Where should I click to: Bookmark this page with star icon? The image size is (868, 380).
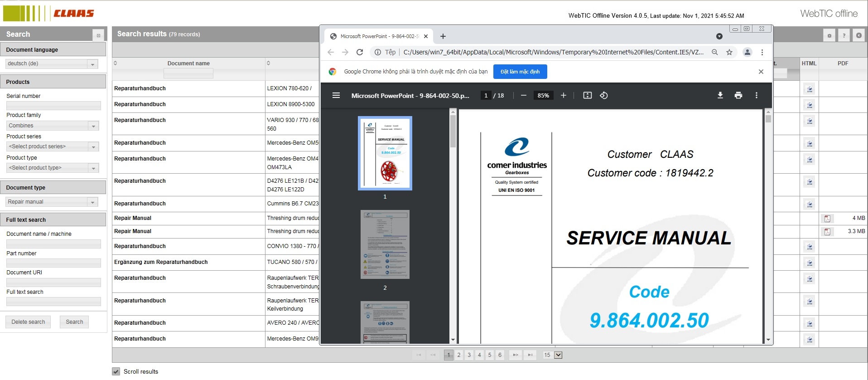pos(729,52)
